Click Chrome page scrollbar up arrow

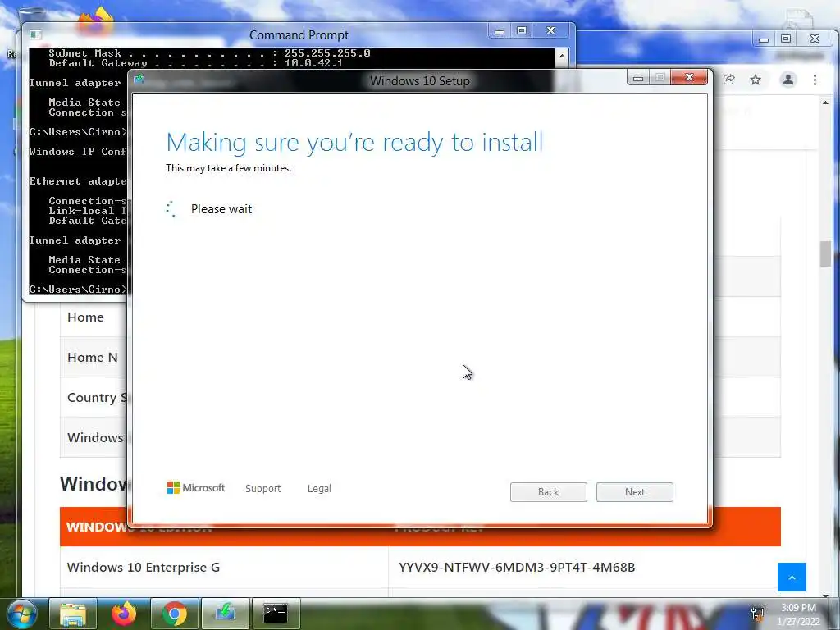coord(825,103)
